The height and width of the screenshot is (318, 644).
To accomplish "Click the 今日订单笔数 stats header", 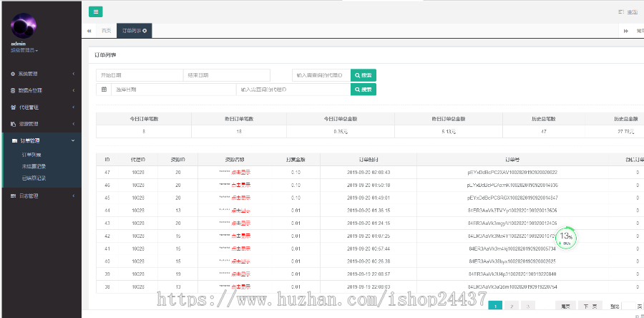I will click(144, 119).
